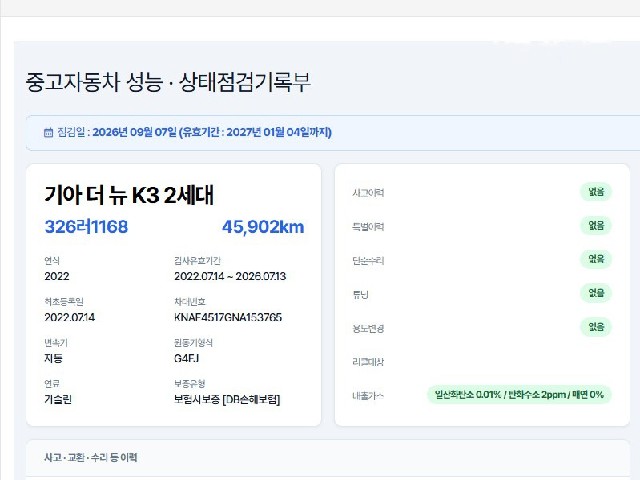The width and height of the screenshot is (640, 480).
Task: Click the 검사유효기간 label
Action: click(x=198, y=260)
